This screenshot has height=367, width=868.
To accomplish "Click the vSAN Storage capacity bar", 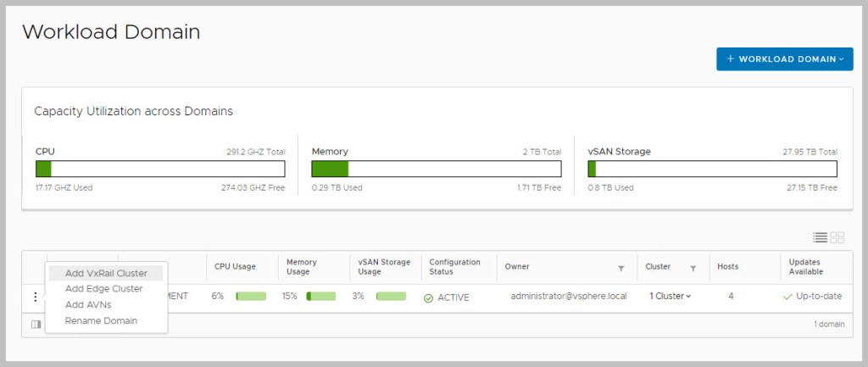I will point(712,169).
